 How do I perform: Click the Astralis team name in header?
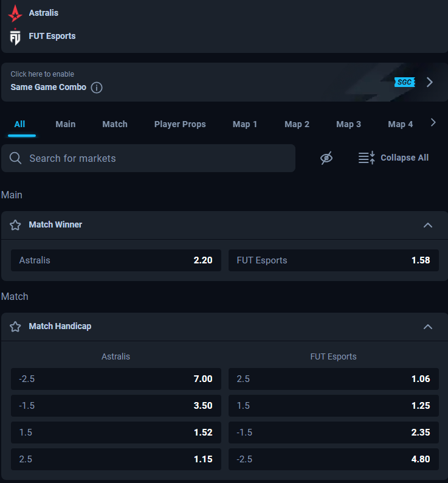43,13
